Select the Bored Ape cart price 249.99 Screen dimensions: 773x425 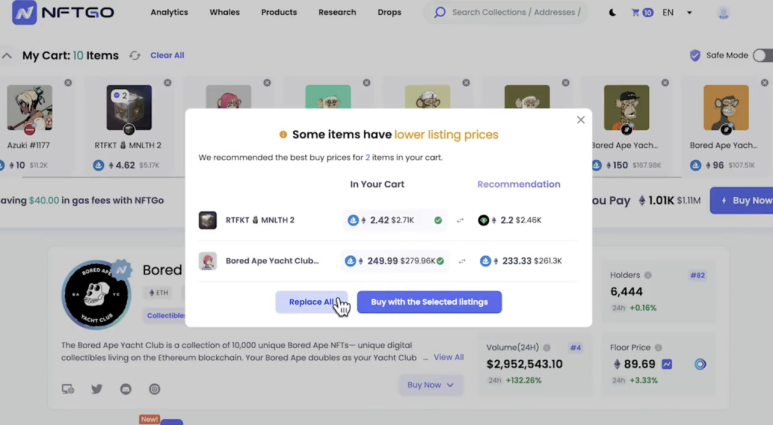pyautogui.click(x=395, y=261)
